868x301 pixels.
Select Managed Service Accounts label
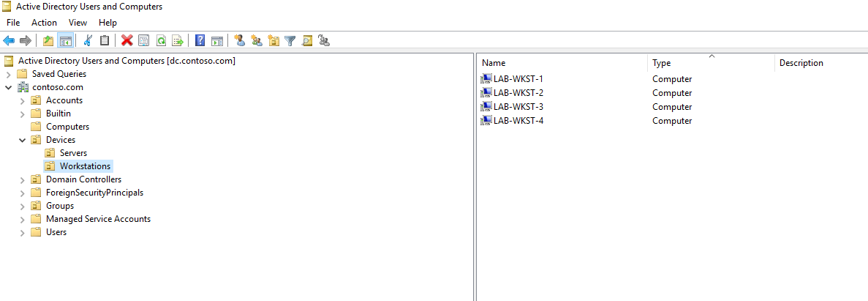pos(99,219)
